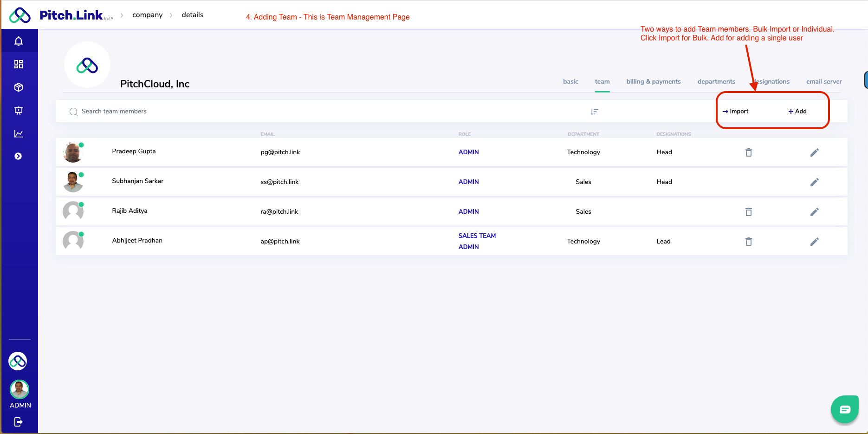Open the email server tab
The height and width of the screenshot is (434, 868).
point(824,81)
